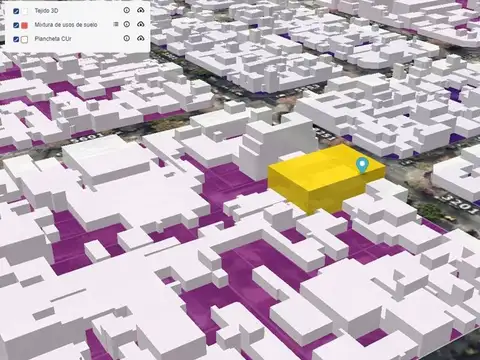Image resolution: width=480 pixels, height=360 pixels.
Task: Open info for Plancheta CUr layer
Action: 127,38
